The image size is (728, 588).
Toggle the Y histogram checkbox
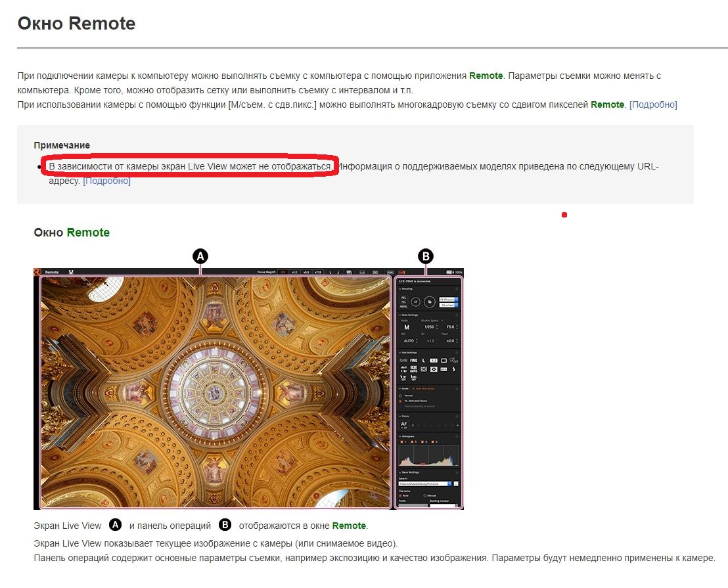[401, 441]
